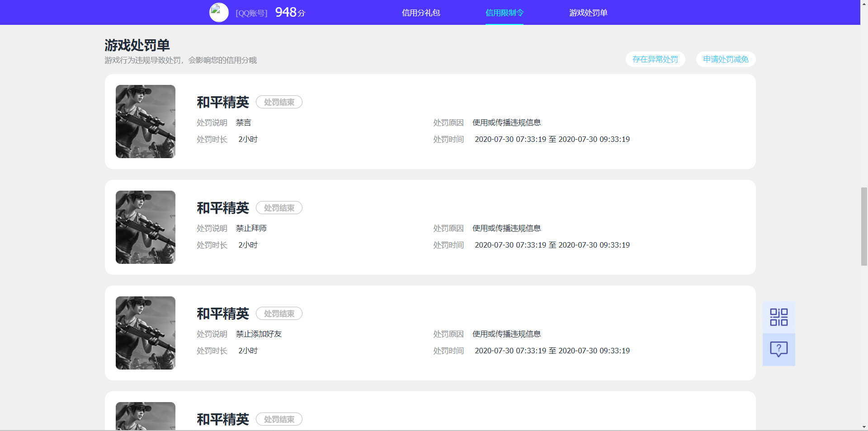The width and height of the screenshot is (868, 431).
Task: Click 和平精英 title on 禁止添加好友 card
Action: point(223,314)
